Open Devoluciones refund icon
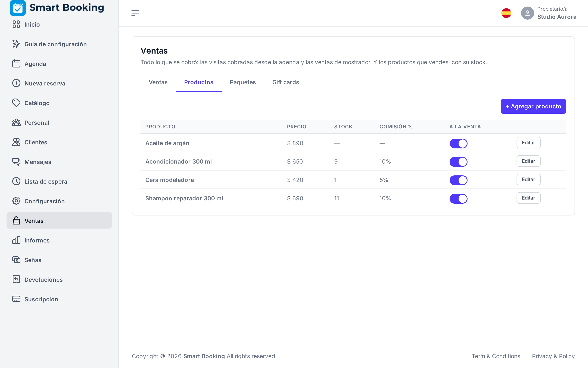The width and height of the screenshot is (588, 368). (x=16, y=279)
